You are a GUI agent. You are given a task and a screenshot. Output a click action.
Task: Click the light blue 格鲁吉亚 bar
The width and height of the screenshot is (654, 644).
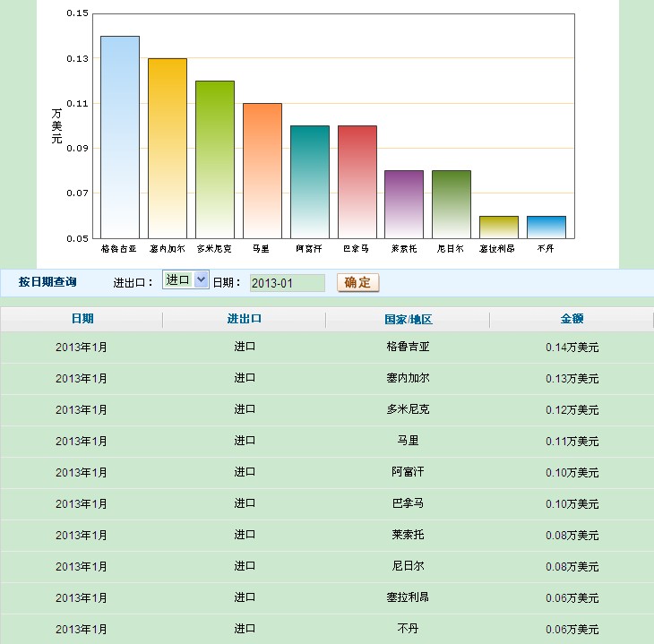120,137
